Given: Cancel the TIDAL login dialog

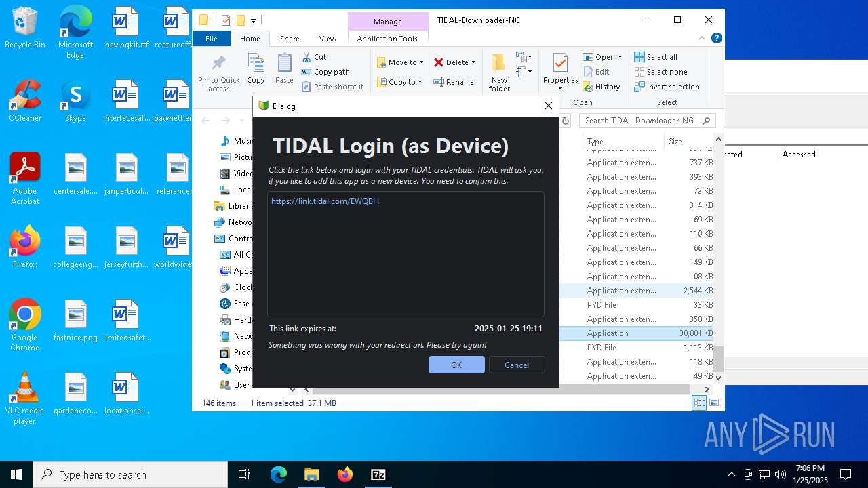Looking at the screenshot, I should click(517, 365).
